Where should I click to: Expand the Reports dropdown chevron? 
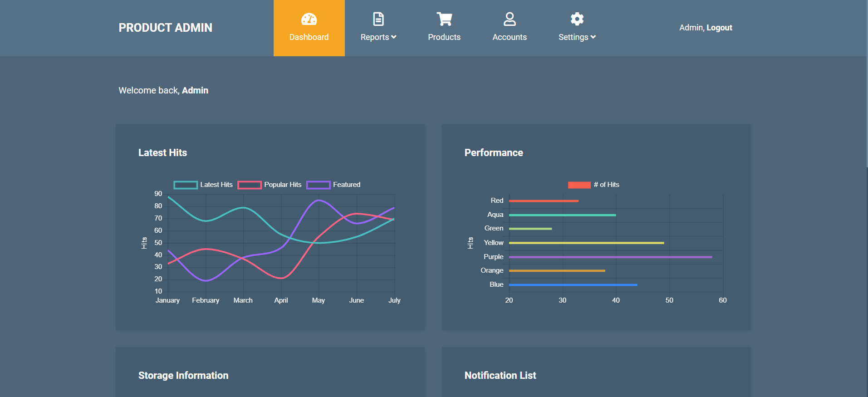click(394, 37)
